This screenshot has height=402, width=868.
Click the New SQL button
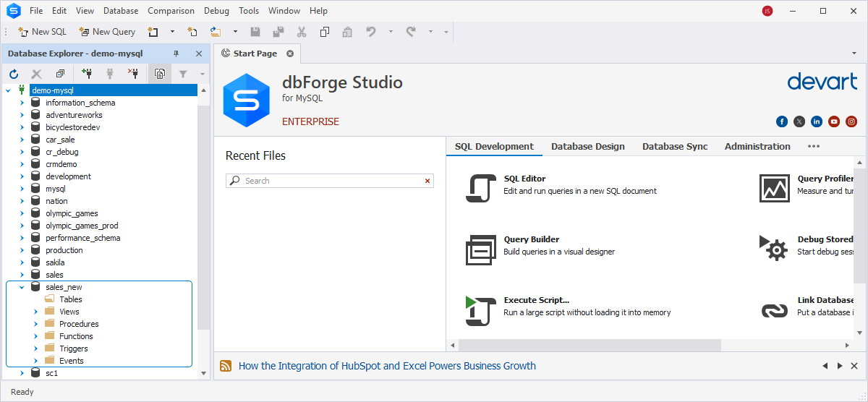click(x=42, y=32)
